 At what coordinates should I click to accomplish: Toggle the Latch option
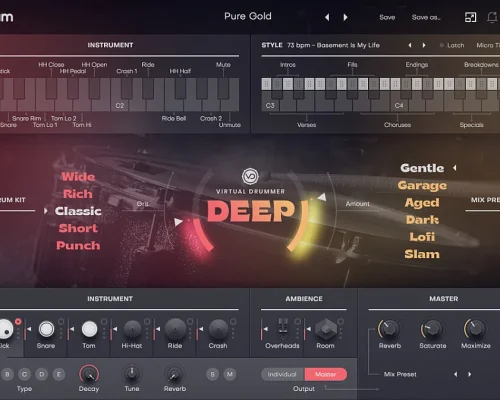tap(452, 45)
